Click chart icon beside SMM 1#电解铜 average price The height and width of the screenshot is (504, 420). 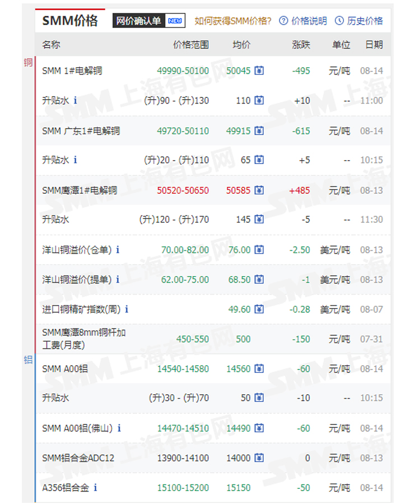(259, 71)
